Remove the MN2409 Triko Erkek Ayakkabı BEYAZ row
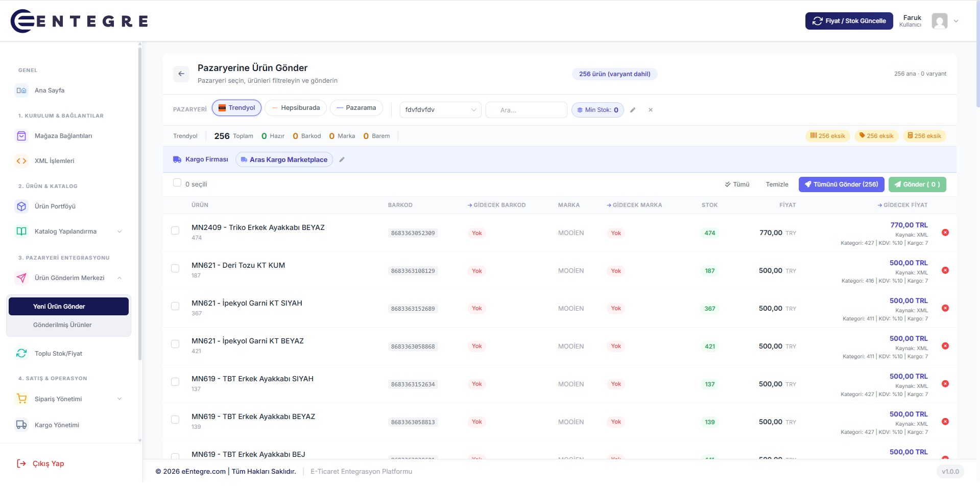 (945, 233)
